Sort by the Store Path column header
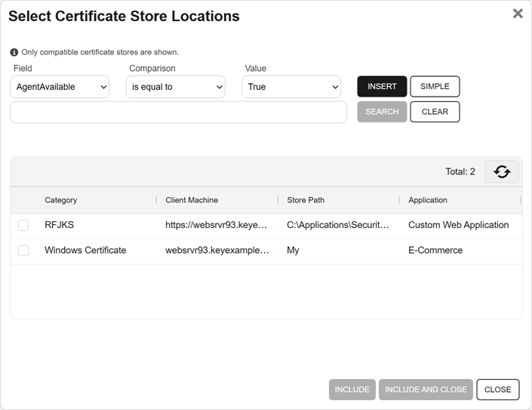Image resolution: width=532 pixels, height=410 pixels. point(306,200)
